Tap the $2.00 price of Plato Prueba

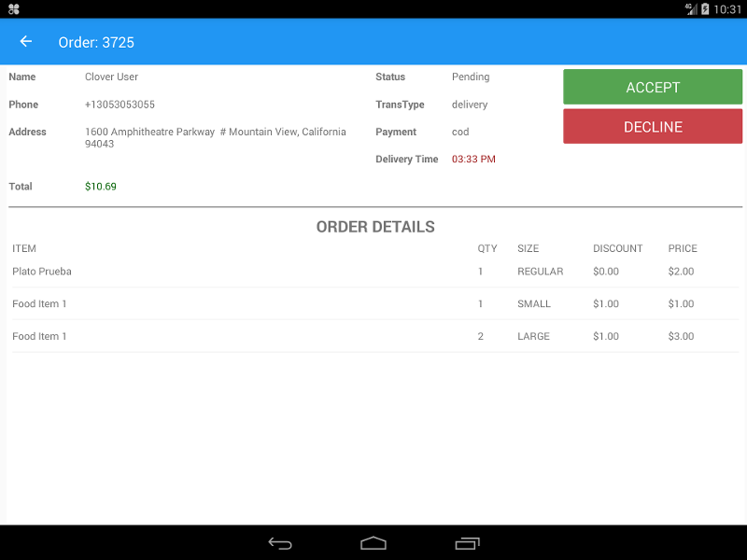(x=681, y=272)
